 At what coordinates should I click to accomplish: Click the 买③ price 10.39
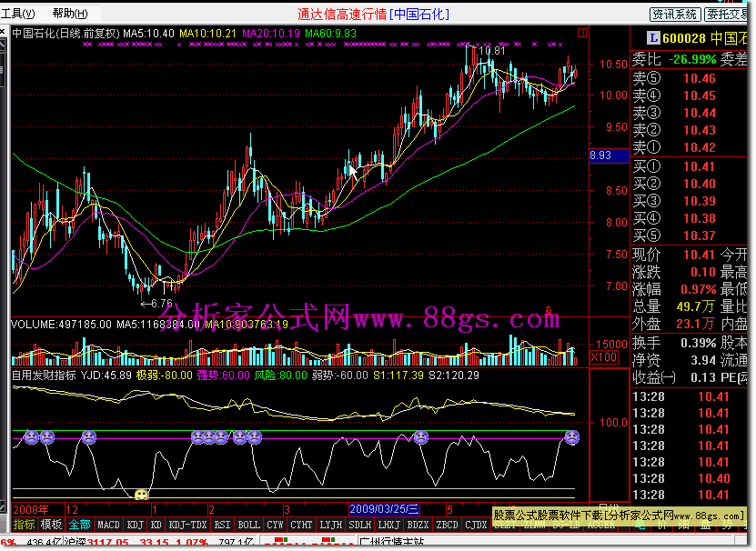[x=699, y=201]
